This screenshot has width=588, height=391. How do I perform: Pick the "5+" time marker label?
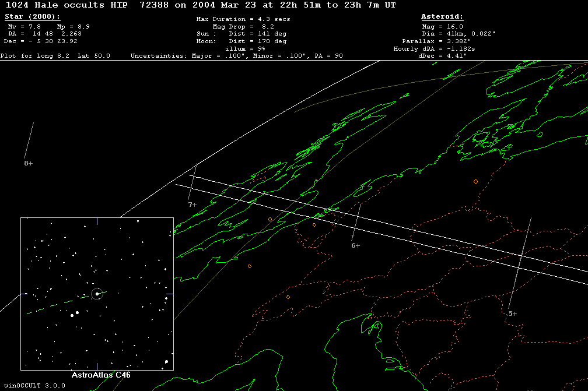click(x=512, y=313)
